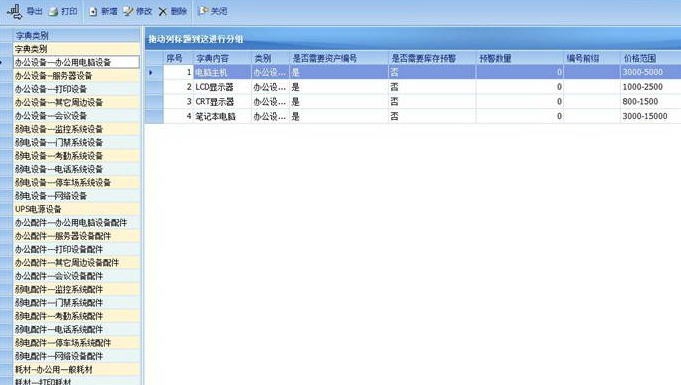Click the 价格范围 column header

point(651,58)
